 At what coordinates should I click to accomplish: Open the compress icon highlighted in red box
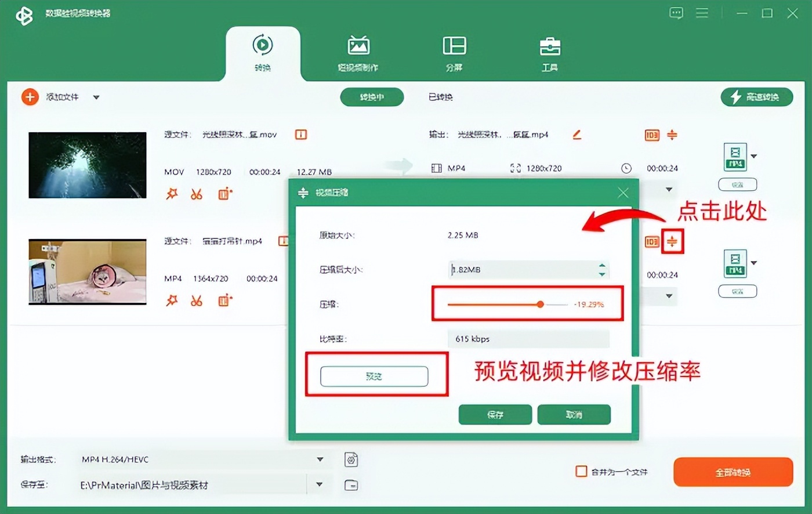pyautogui.click(x=672, y=241)
